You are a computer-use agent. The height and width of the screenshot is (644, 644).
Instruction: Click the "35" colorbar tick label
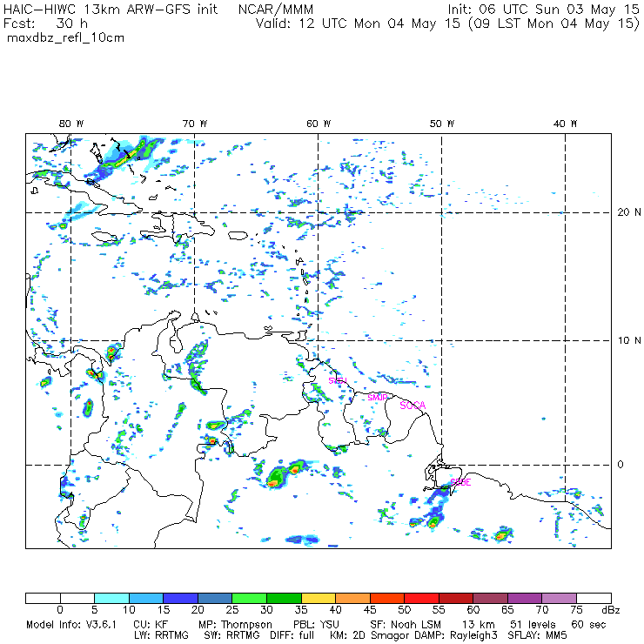tap(301, 610)
